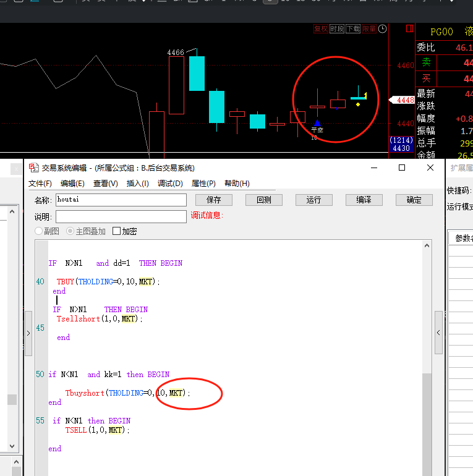The image size is (473, 476).
Task: Enable the 加密 checkbox
Action: pyautogui.click(x=117, y=231)
